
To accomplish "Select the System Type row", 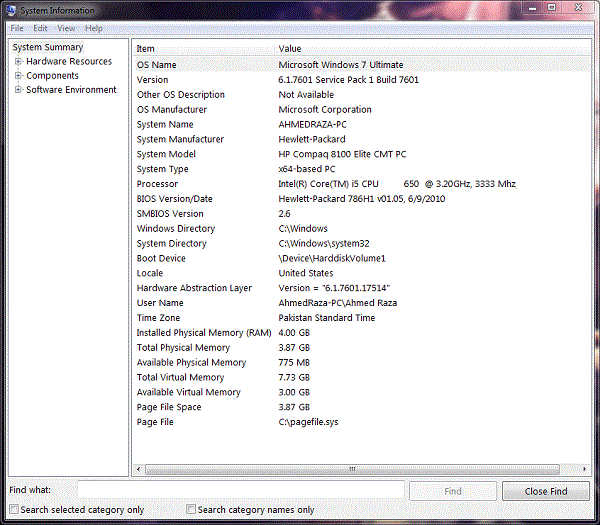I will pos(362,169).
